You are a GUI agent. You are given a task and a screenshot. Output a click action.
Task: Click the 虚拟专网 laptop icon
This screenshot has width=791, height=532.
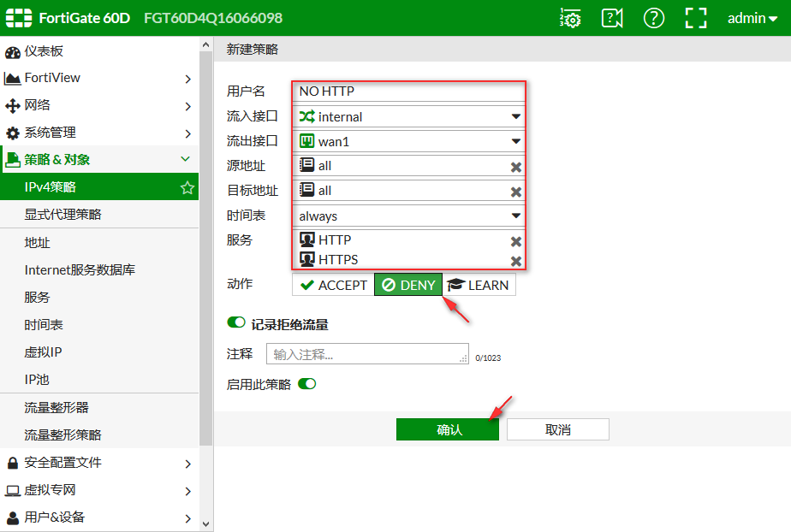point(12,491)
